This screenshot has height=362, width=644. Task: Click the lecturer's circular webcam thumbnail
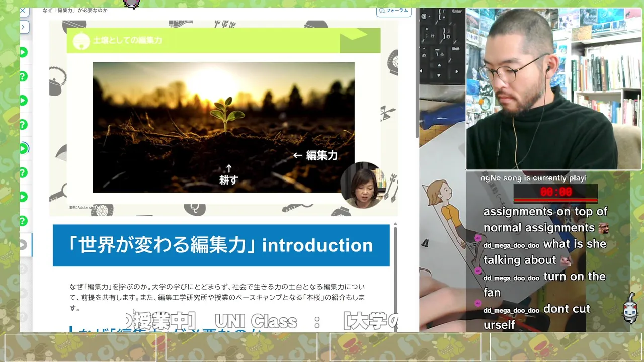(362, 185)
